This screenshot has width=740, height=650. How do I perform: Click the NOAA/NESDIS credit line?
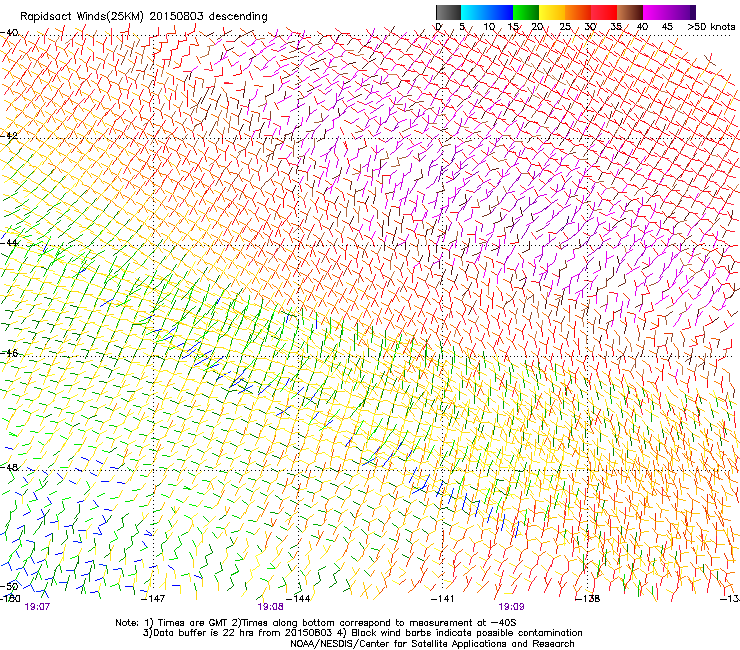click(432, 644)
